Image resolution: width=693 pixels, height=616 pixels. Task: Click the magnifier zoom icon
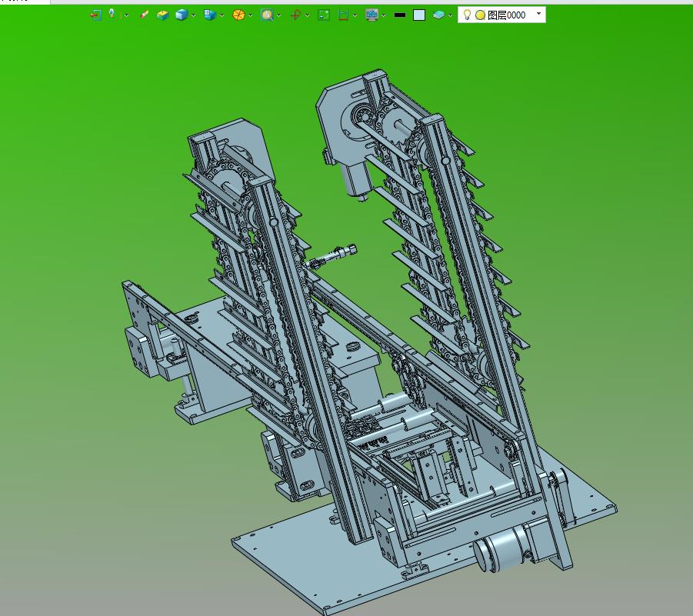[x=267, y=15]
